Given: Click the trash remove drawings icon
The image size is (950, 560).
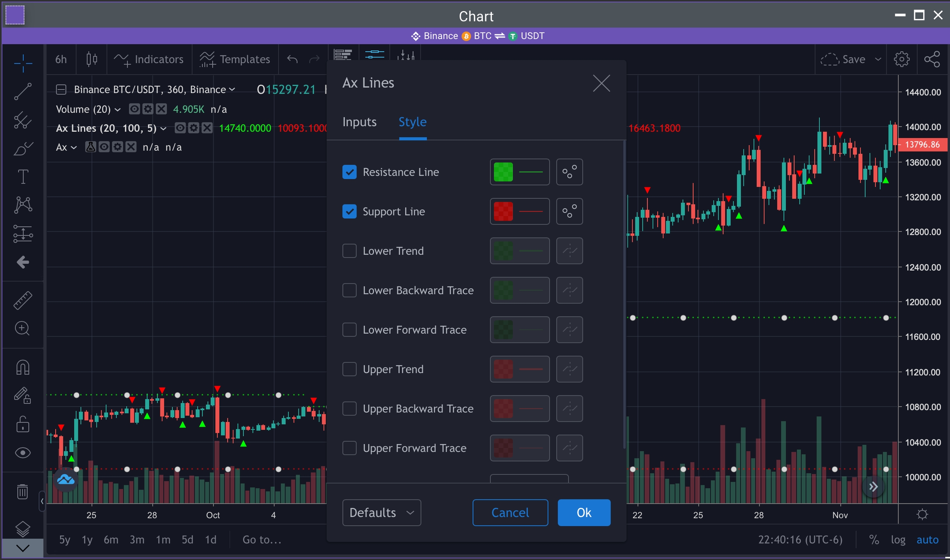Looking at the screenshot, I should [x=23, y=492].
